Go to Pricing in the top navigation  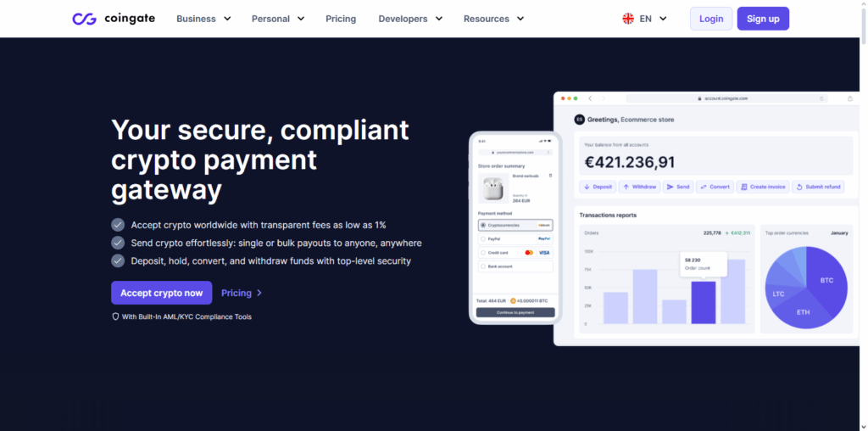pyautogui.click(x=341, y=19)
